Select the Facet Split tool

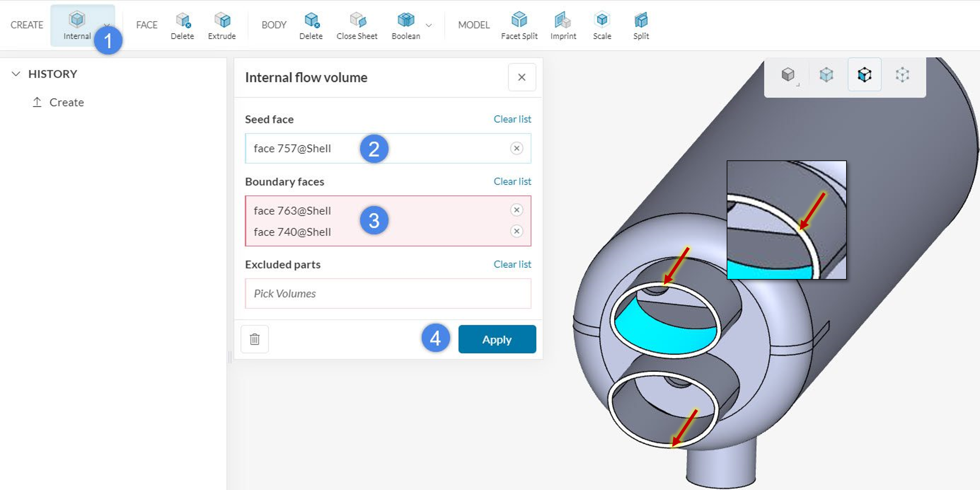click(519, 25)
